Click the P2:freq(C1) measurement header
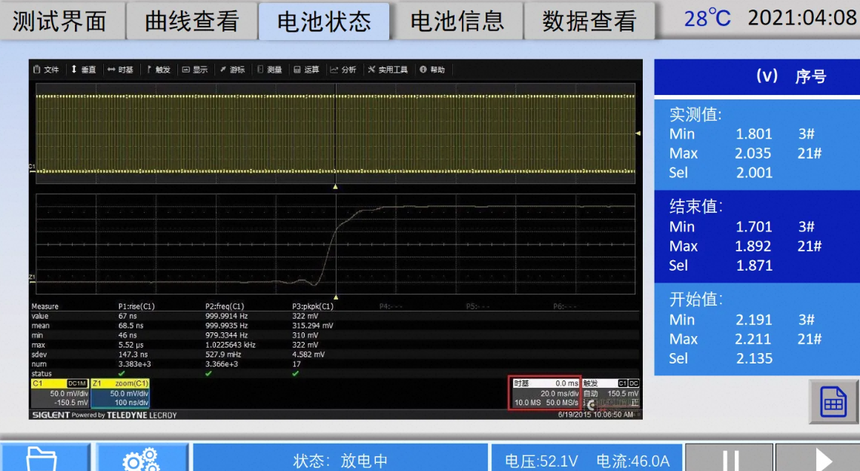This screenshot has height=471, width=860. tap(224, 307)
